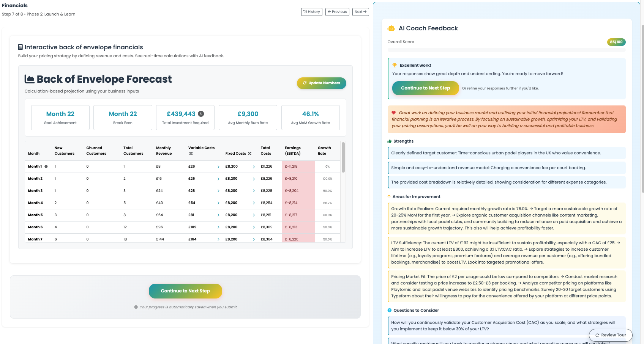Image resolution: width=644 pixels, height=344 pixels.
Task: Click the info icon beside Total Investment Required
Action: click(202, 113)
